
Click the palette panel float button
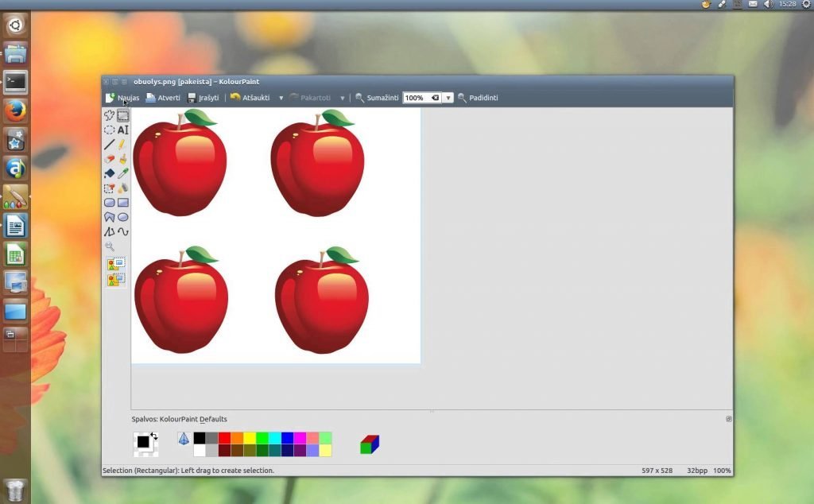click(x=728, y=419)
